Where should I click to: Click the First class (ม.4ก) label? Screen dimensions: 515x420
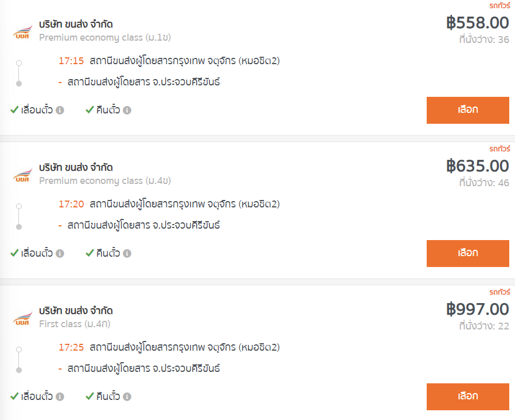(x=75, y=324)
